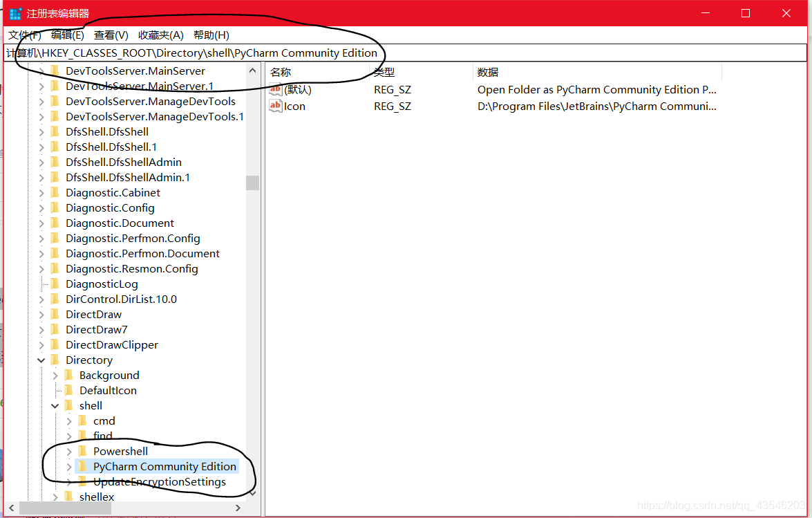Select the DevToolsServer.MainServer.1 key

[140, 86]
